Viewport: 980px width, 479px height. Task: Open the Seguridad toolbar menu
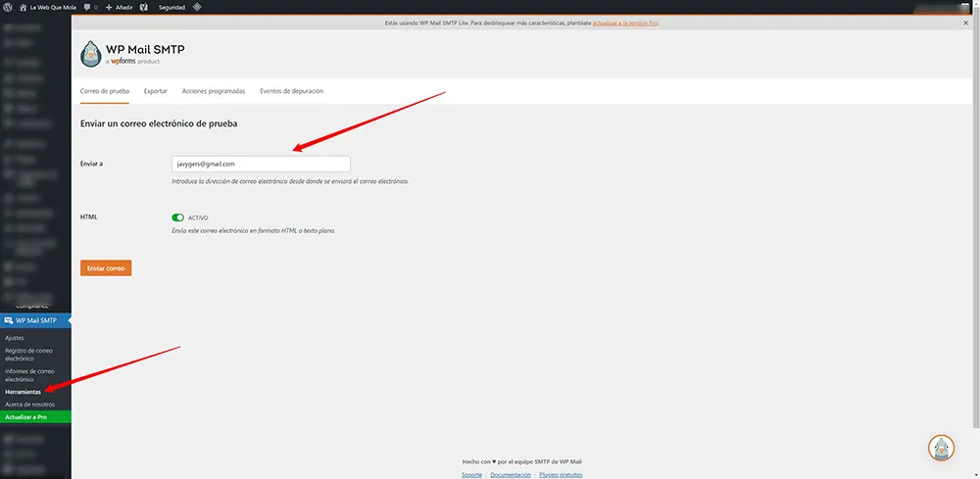(x=171, y=8)
